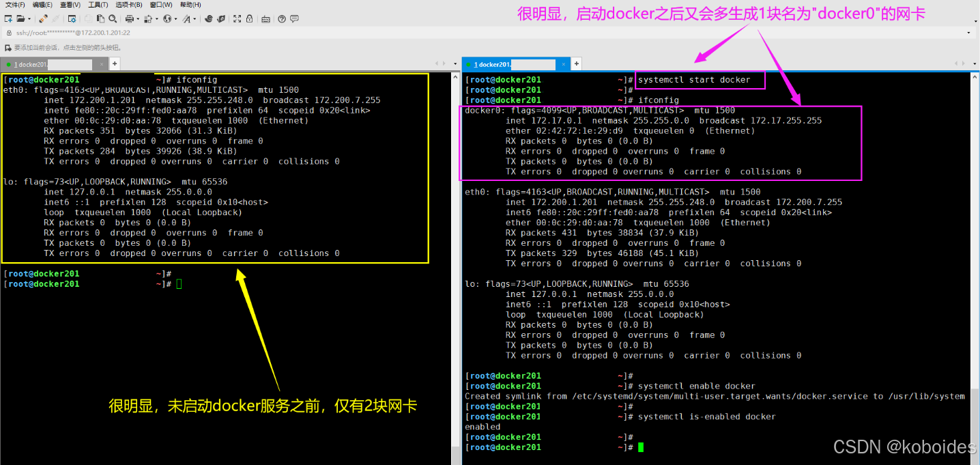Image resolution: width=980 pixels, height=465 pixels.
Task: Select the left pane docker201 tab
Action: point(55,64)
